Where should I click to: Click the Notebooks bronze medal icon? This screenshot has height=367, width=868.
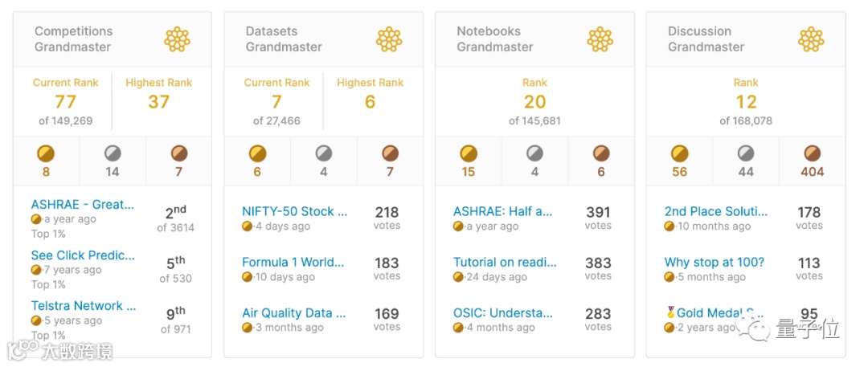(x=600, y=153)
